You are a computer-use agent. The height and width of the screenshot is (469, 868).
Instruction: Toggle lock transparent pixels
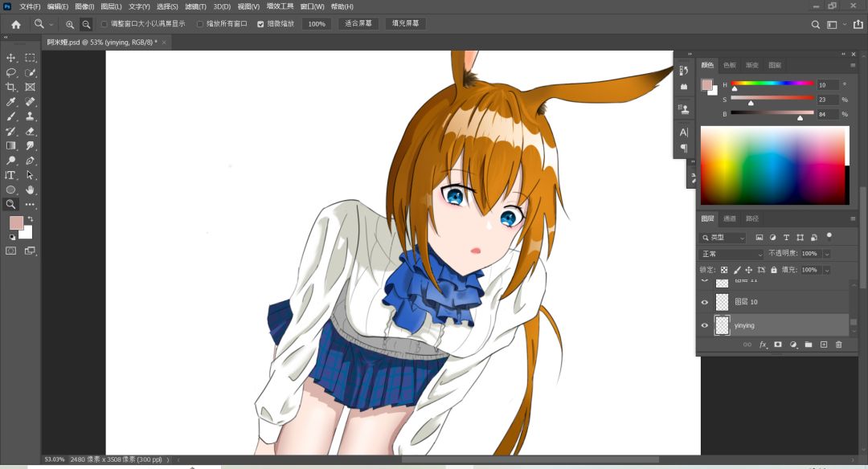pyautogui.click(x=724, y=270)
